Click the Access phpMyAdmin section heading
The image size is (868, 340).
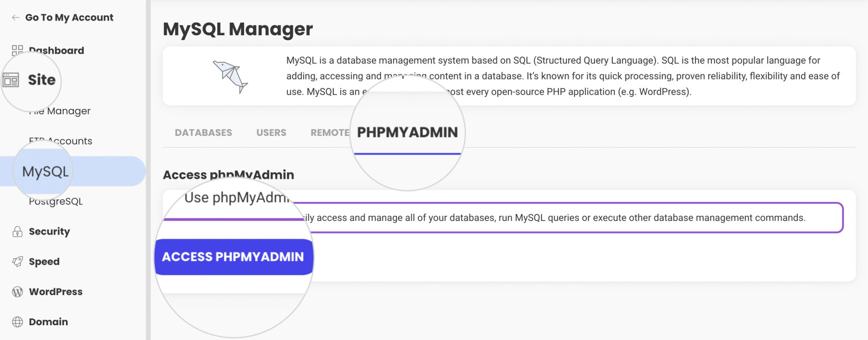tap(228, 174)
